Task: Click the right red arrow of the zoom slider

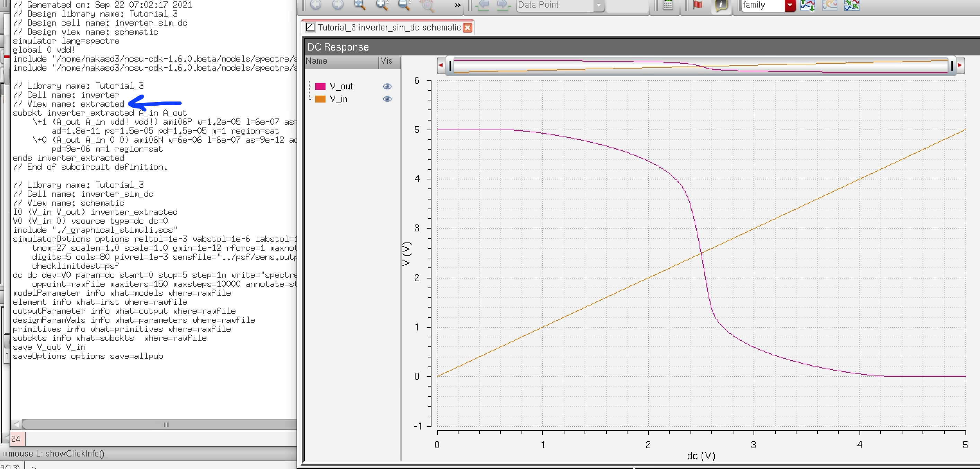Action: tap(960, 65)
